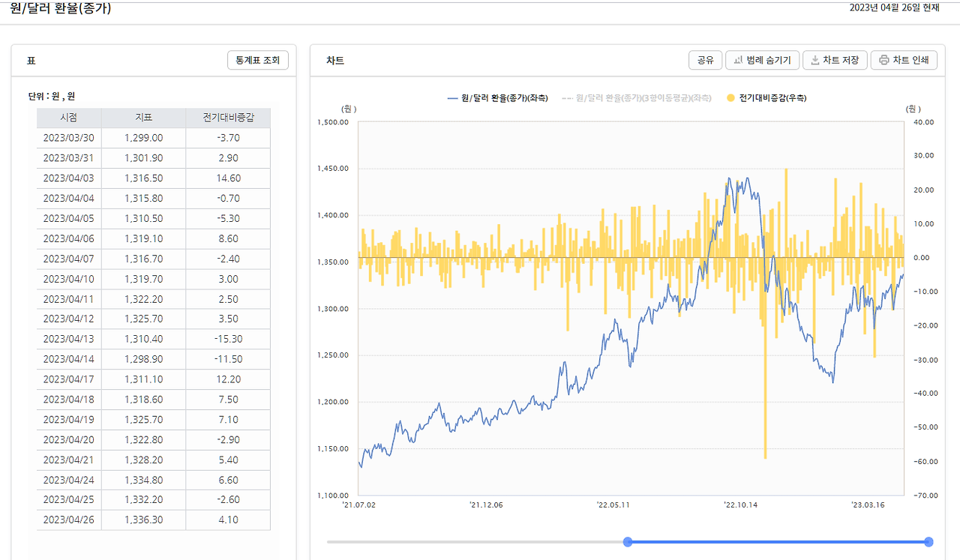Click the 1,316.50 value cell
The height and width of the screenshot is (560, 960).
click(143, 178)
